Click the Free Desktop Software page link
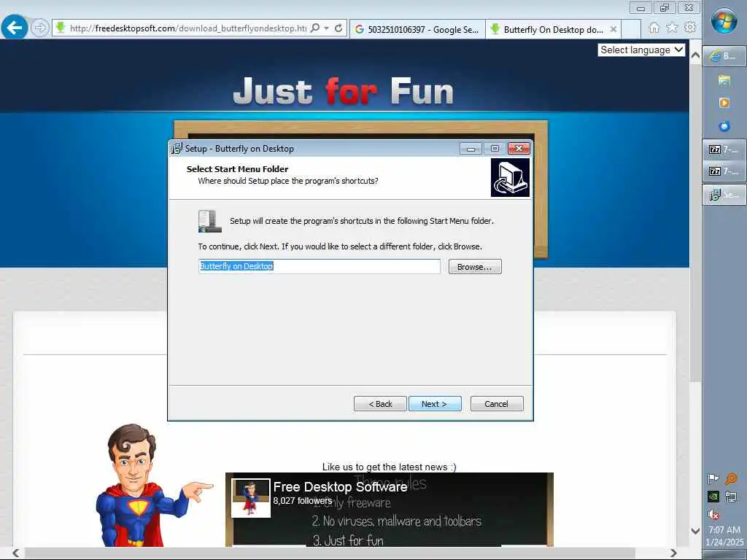747x560 pixels. [340, 486]
